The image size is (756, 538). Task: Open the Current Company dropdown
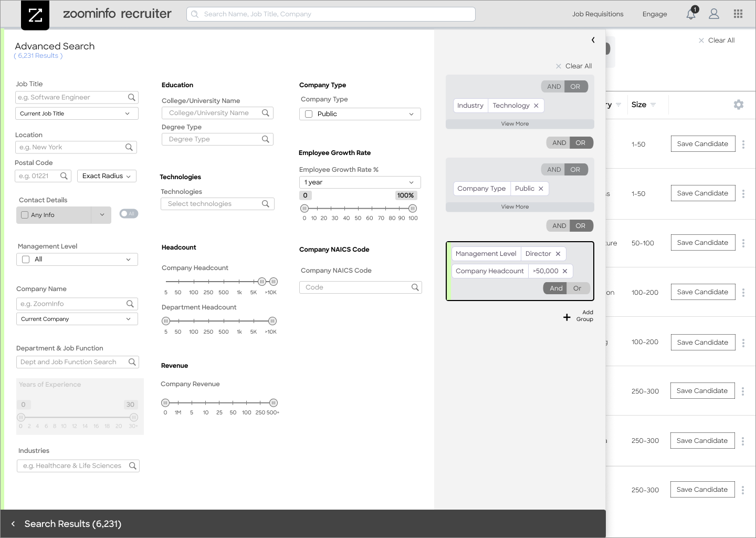[x=78, y=319]
